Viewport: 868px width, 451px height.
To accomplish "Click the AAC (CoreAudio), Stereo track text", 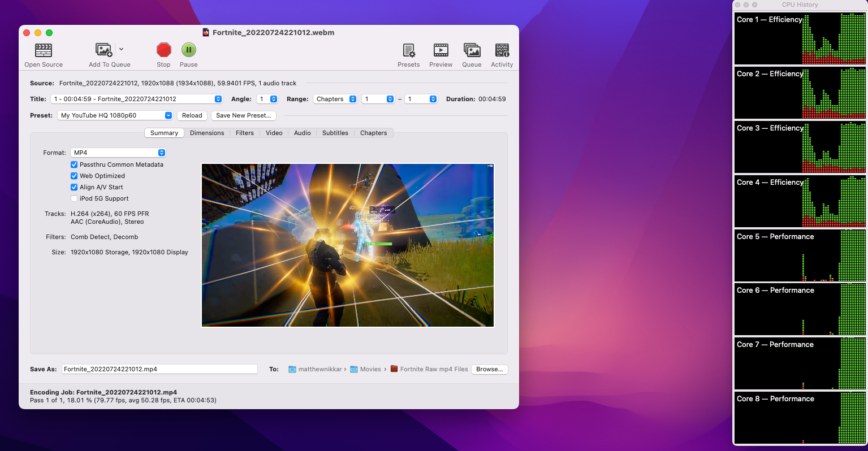I will pyautogui.click(x=107, y=222).
